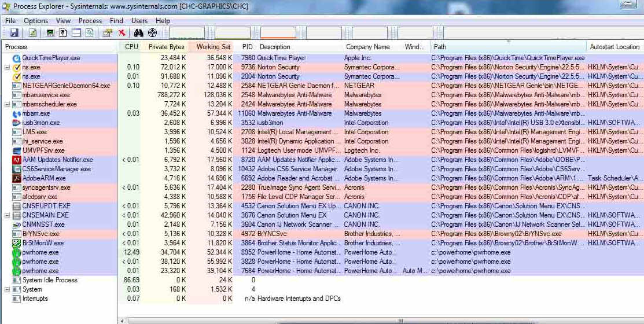The height and width of the screenshot is (324, 644).
Task: Select the System Idle Process row
Action: click(x=322, y=280)
